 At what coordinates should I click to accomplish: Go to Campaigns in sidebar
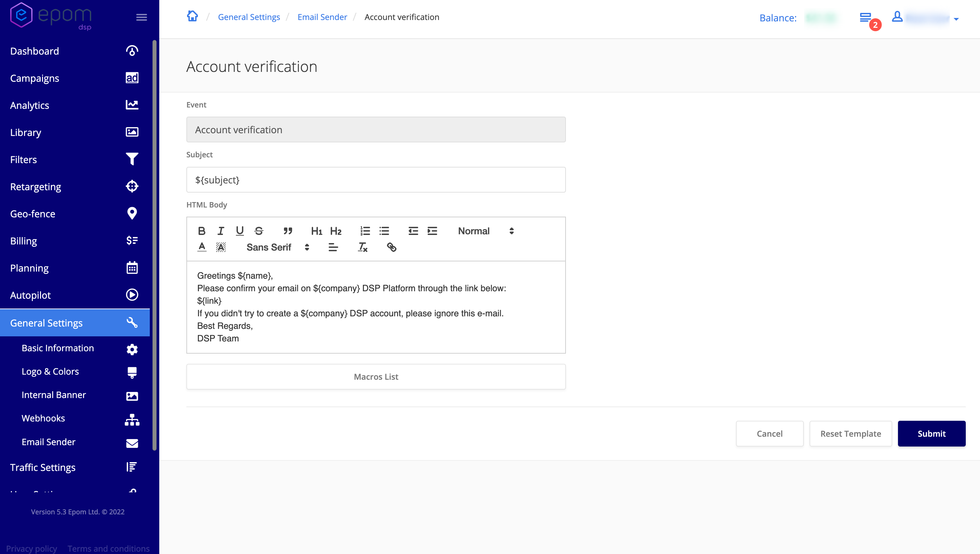coord(35,78)
